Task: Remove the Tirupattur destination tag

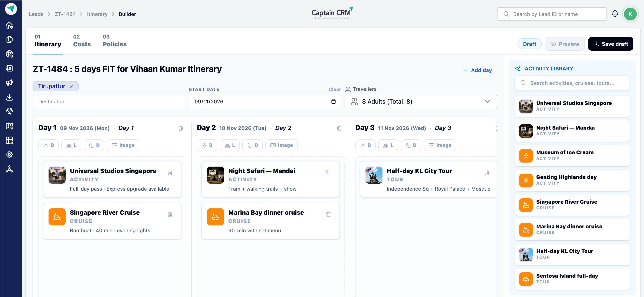Action: pyautogui.click(x=71, y=86)
